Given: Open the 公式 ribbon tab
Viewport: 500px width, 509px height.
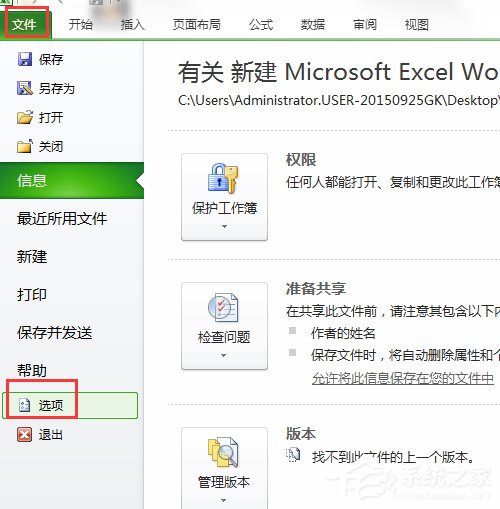Looking at the screenshot, I should pyautogui.click(x=261, y=25).
